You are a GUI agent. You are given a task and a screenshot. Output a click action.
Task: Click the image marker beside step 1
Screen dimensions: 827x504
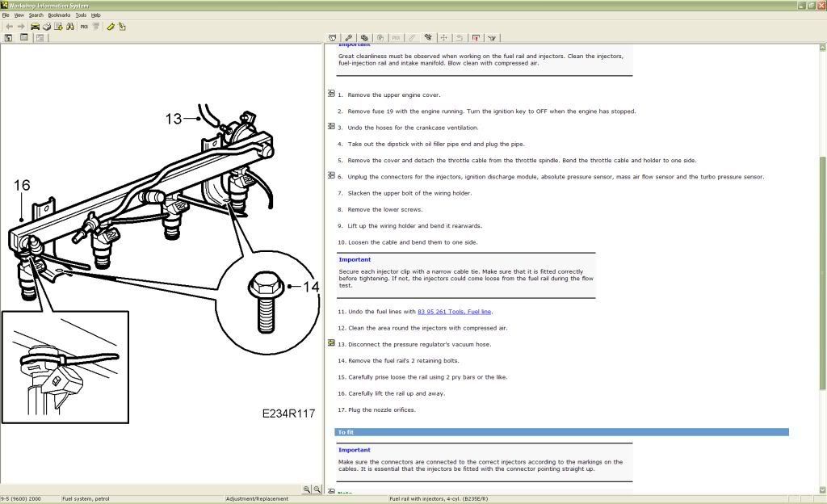(x=331, y=94)
